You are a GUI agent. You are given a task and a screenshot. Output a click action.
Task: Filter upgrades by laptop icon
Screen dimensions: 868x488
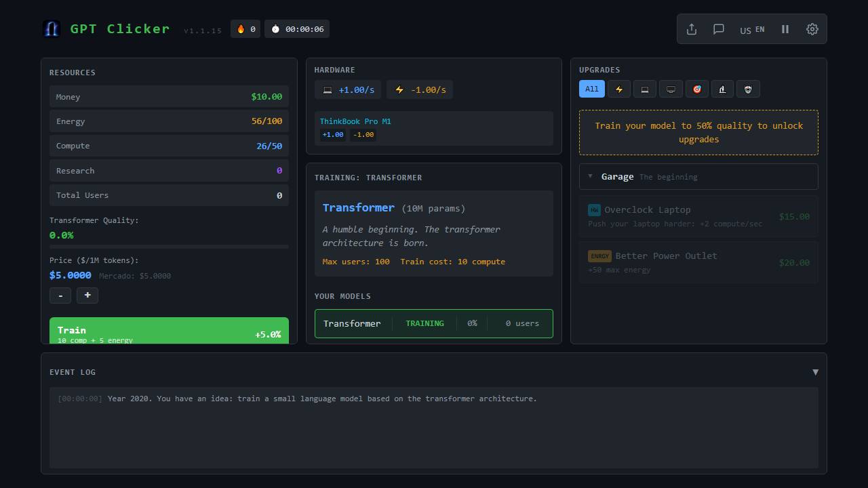645,89
